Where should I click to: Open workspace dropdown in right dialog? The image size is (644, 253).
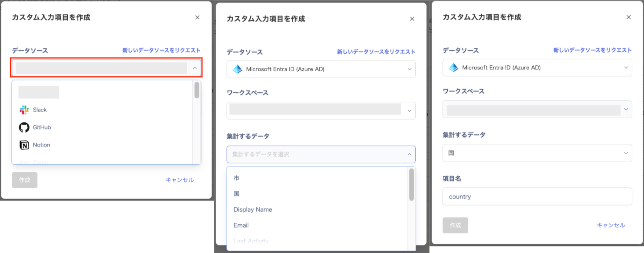(x=626, y=109)
